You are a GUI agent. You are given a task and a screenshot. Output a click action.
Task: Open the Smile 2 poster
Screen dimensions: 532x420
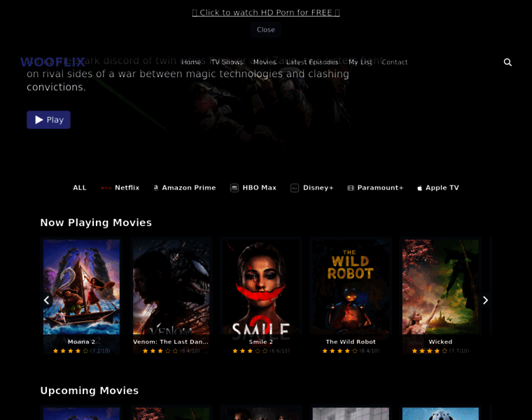point(261,287)
